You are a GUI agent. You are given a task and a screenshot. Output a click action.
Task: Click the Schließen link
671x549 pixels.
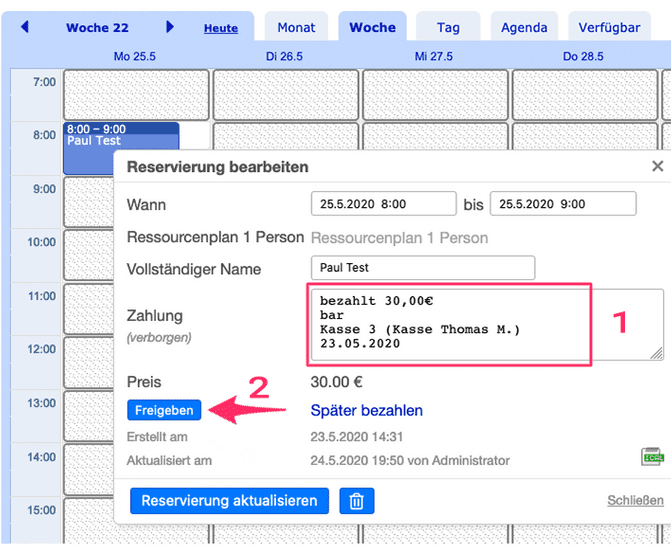[x=635, y=500]
